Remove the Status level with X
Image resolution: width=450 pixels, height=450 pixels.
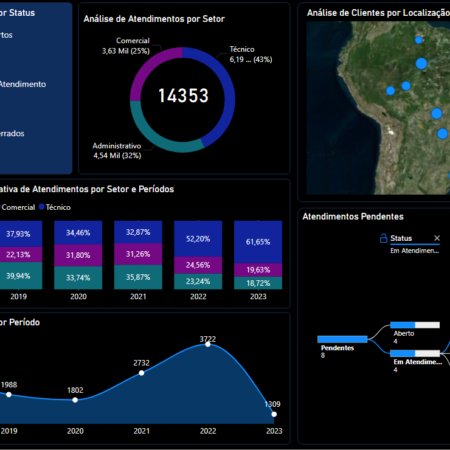[437, 238]
